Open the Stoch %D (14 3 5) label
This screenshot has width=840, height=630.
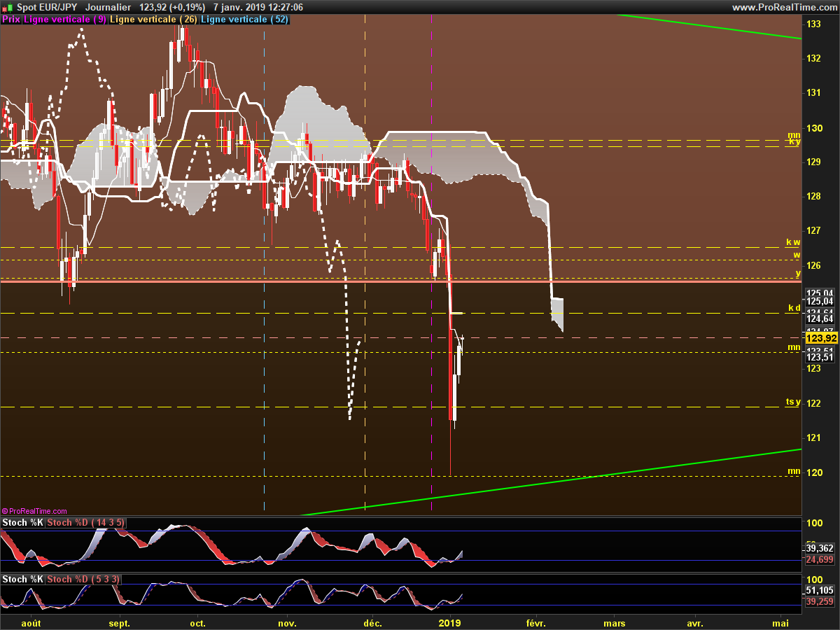click(85, 523)
